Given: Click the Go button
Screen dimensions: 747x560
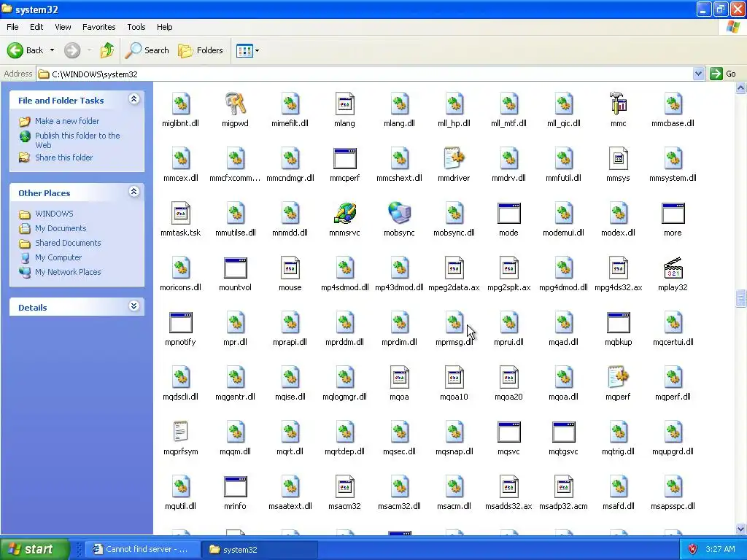Looking at the screenshot, I should (x=723, y=74).
